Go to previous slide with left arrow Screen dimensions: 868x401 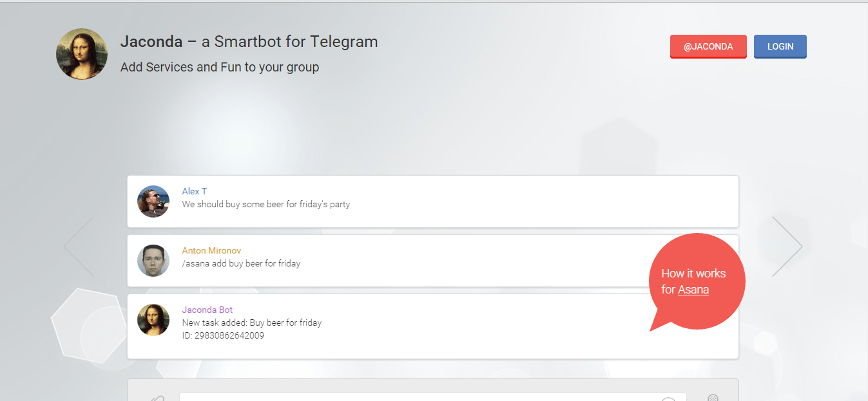tap(79, 247)
